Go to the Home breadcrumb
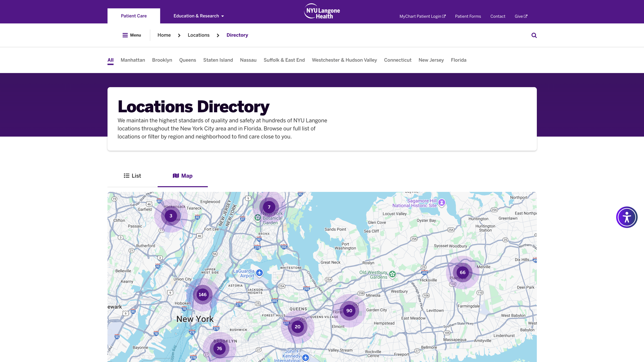Screen dimensions: 644x362 click(x=164, y=35)
